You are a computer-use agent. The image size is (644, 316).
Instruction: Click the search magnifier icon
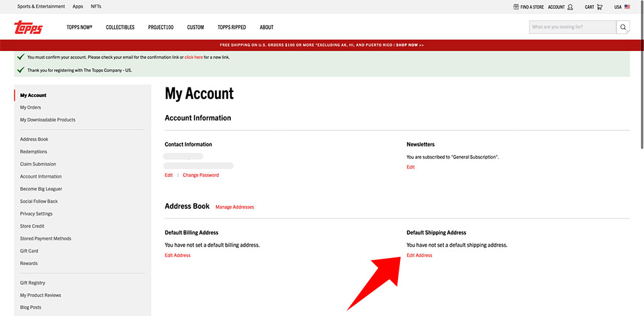pos(623,27)
